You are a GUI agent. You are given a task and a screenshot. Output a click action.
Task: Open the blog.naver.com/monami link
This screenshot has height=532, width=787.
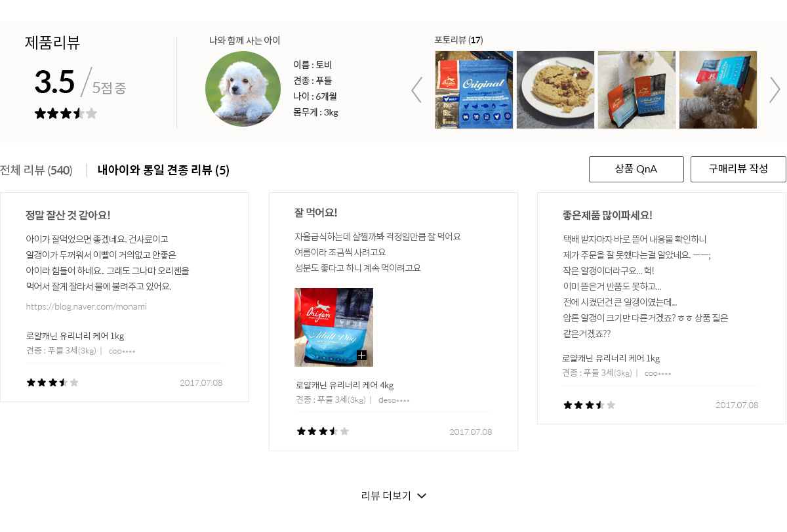tap(86, 306)
